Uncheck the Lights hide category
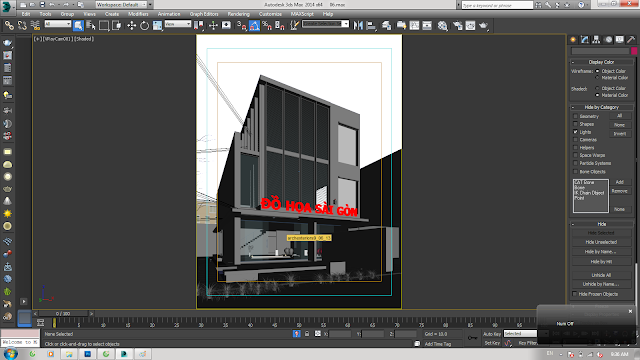This screenshot has width=640, height=360. tap(576, 132)
